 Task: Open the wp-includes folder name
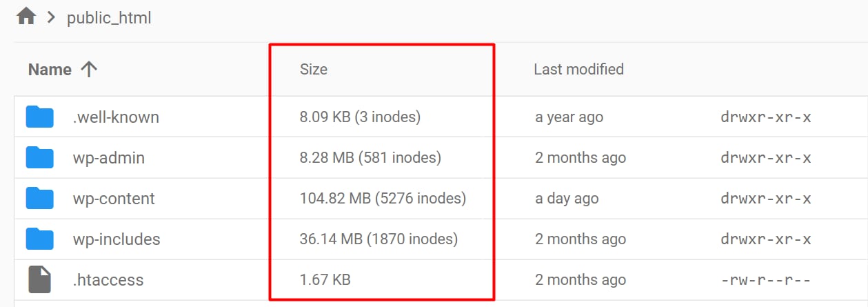click(117, 239)
